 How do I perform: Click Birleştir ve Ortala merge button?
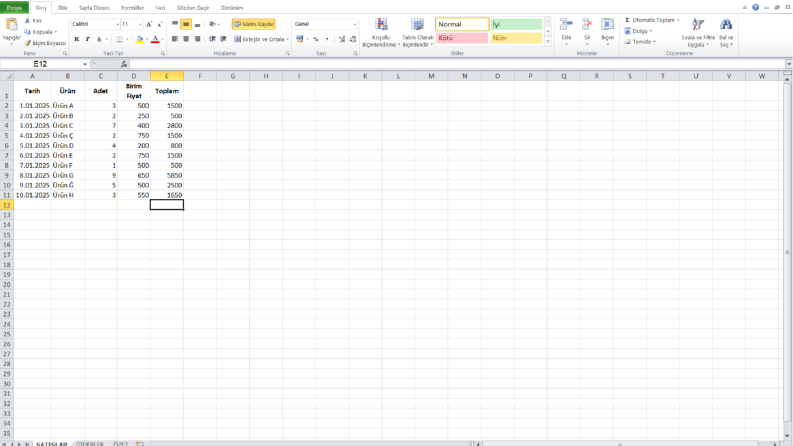click(x=259, y=39)
